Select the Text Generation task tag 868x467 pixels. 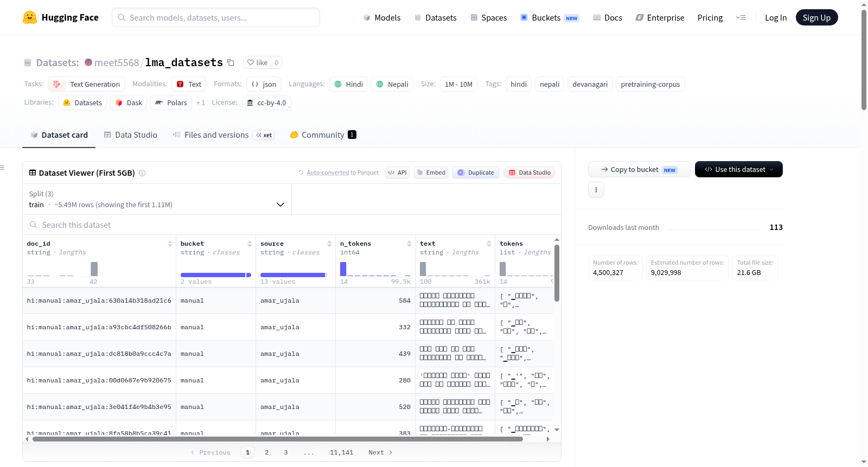pyautogui.click(x=86, y=84)
